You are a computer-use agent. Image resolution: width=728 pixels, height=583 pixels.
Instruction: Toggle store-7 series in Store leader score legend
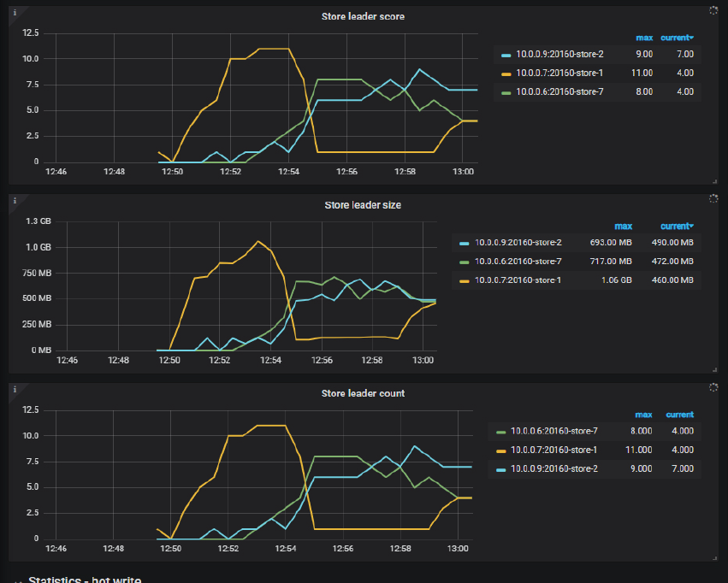coord(559,91)
